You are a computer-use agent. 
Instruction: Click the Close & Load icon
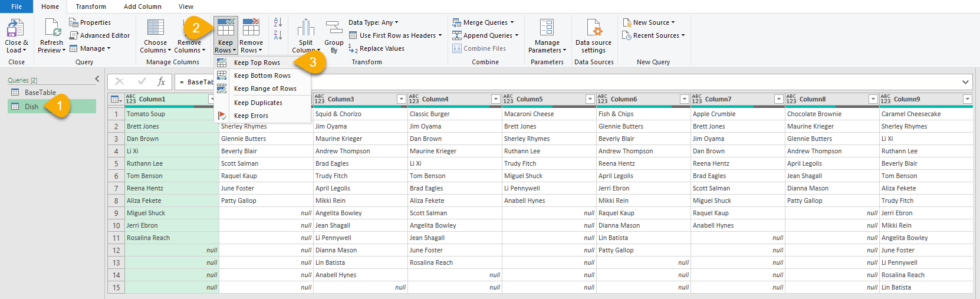click(x=15, y=28)
